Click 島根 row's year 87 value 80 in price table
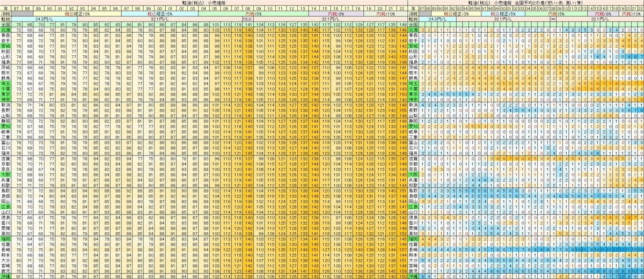644x279 pixels. pyautogui.click(x=18, y=195)
